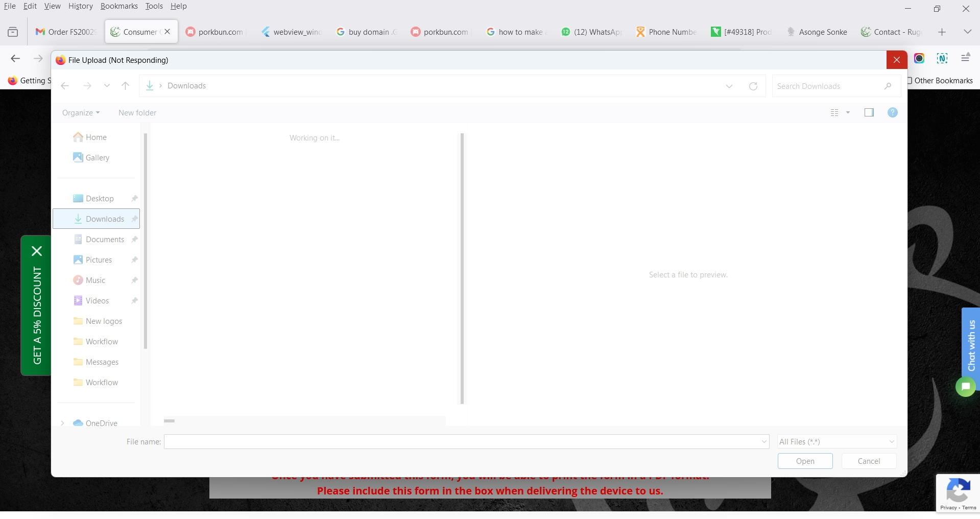Viewport: 980px width, 519px height.
Task: Open Messages folder in navigation pane
Action: [96, 362]
